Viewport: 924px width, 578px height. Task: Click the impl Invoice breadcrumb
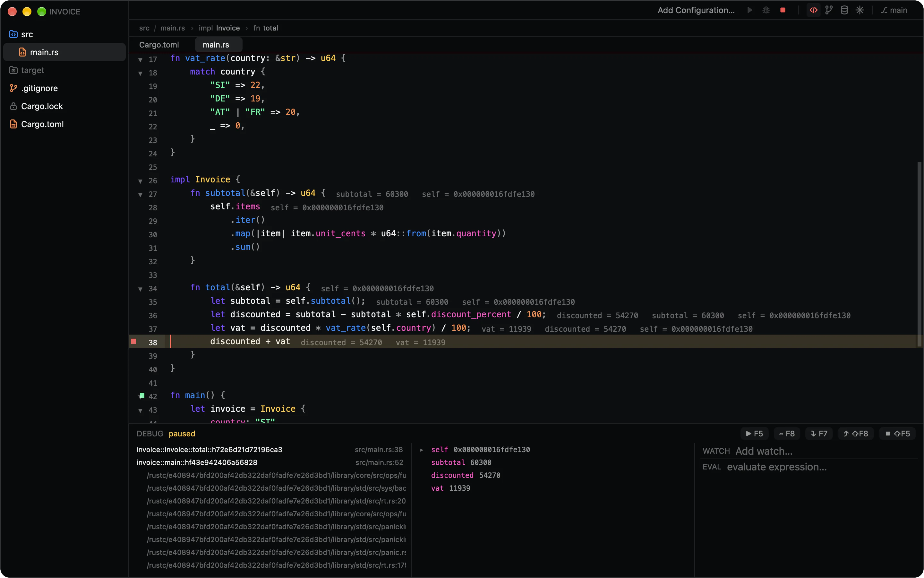(x=219, y=28)
